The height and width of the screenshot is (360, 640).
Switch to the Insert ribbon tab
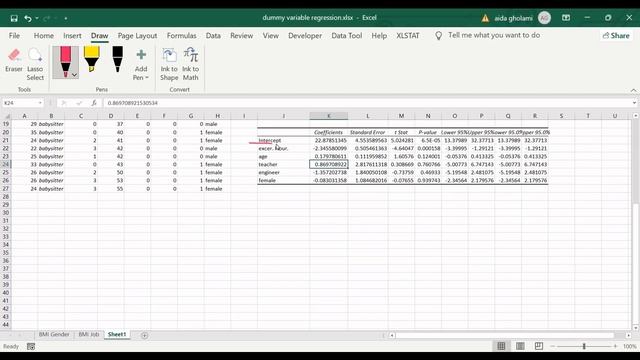pyautogui.click(x=72, y=36)
